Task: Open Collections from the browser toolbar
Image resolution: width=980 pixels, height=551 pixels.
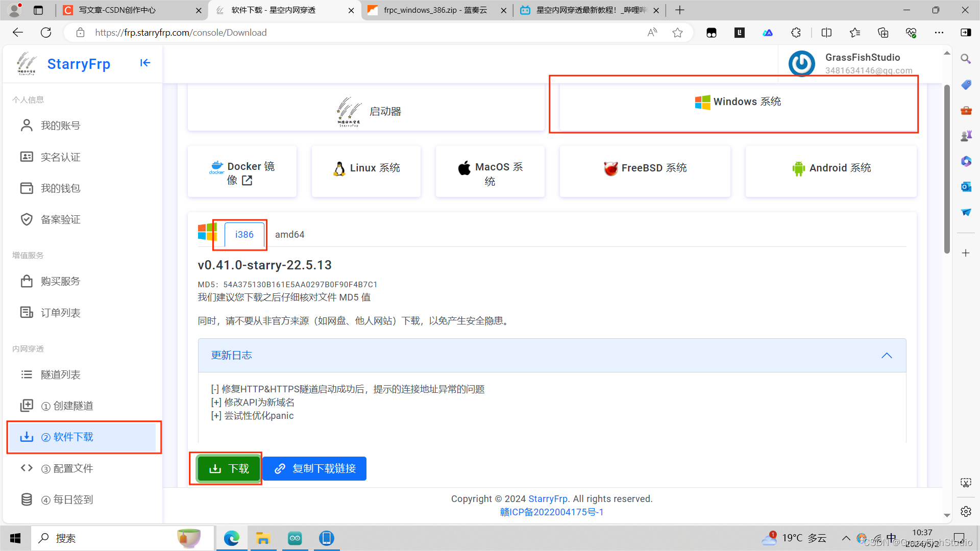Action: click(883, 32)
